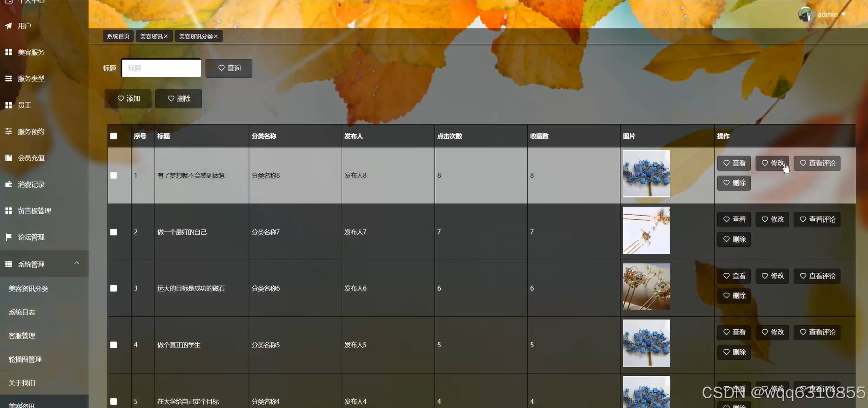The width and height of the screenshot is (868, 408).
Task: Click the 消费记录 icon in sidebar
Action: coord(8,184)
